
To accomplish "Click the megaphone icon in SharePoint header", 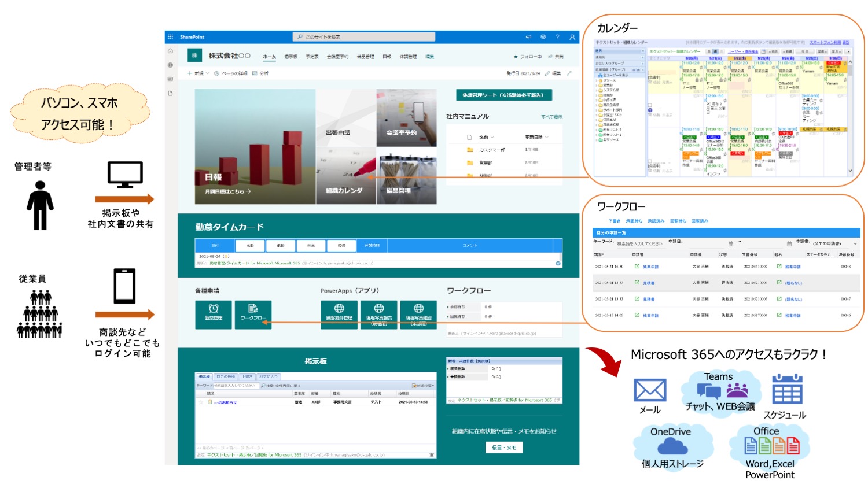I will 528,37.
